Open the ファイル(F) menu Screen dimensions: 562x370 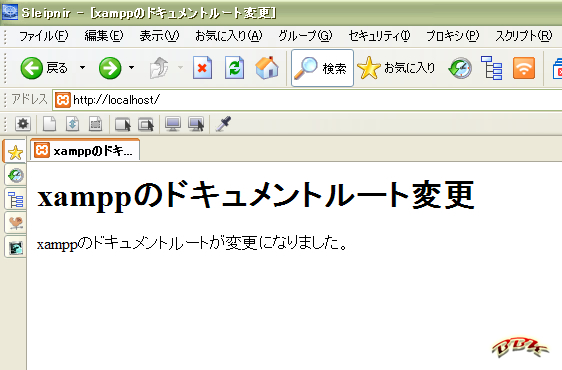(x=43, y=36)
